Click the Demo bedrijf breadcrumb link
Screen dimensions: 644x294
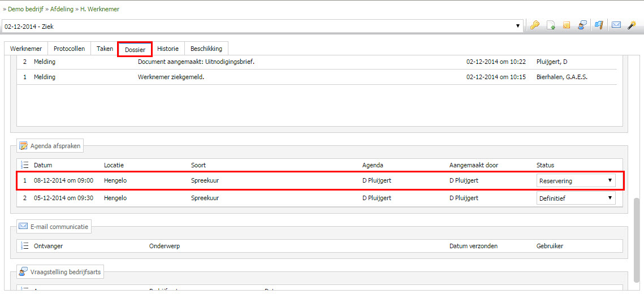click(x=28, y=9)
